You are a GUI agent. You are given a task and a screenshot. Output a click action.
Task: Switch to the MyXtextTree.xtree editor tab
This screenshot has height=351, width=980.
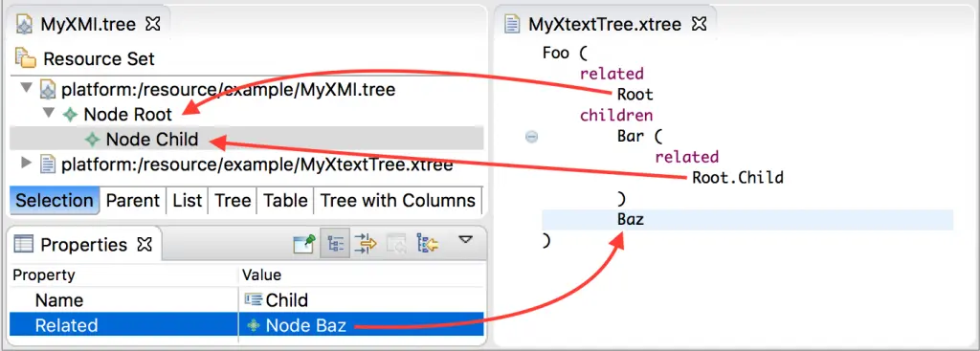[605, 25]
